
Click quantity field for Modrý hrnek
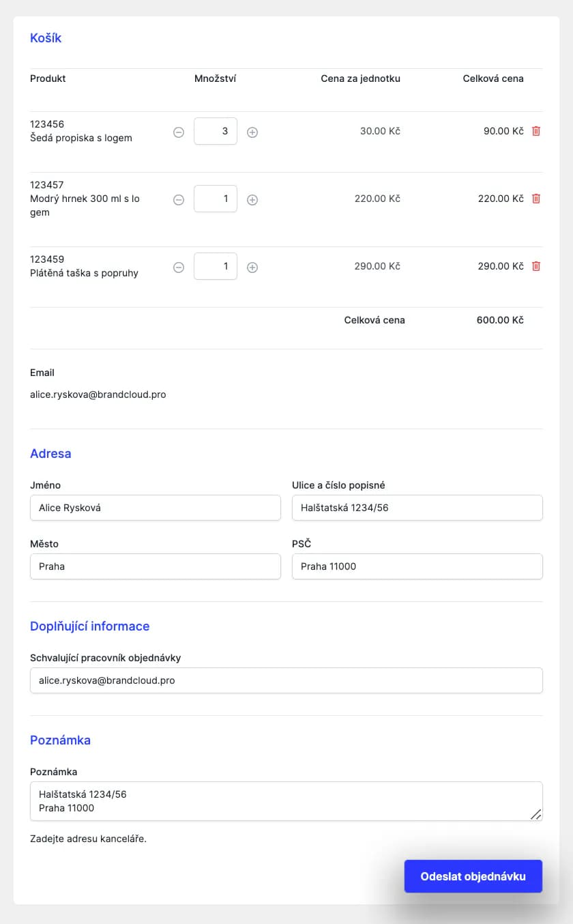pos(216,199)
